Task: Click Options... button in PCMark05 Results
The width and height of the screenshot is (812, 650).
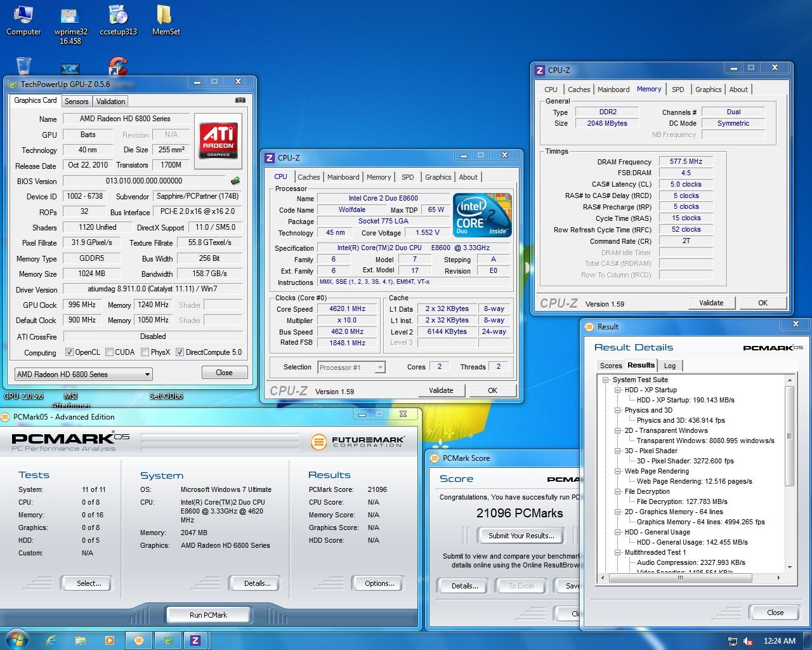Action: (379, 583)
